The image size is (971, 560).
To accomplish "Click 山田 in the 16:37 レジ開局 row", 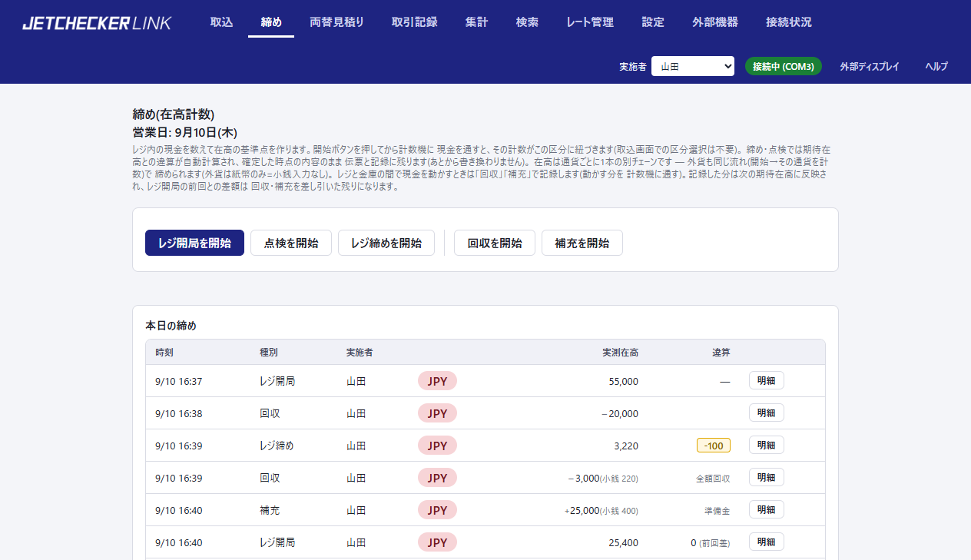I will [x=356, y=381].
